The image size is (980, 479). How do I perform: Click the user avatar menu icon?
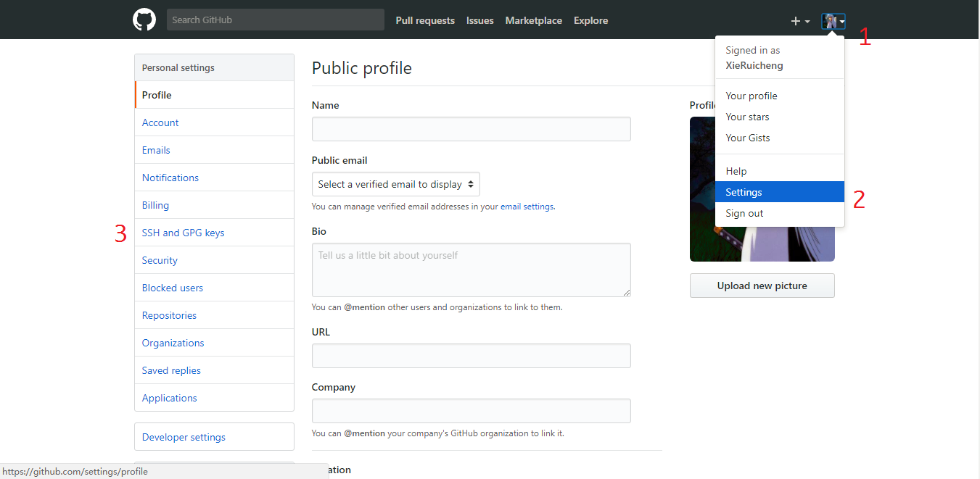coord(833,22)
